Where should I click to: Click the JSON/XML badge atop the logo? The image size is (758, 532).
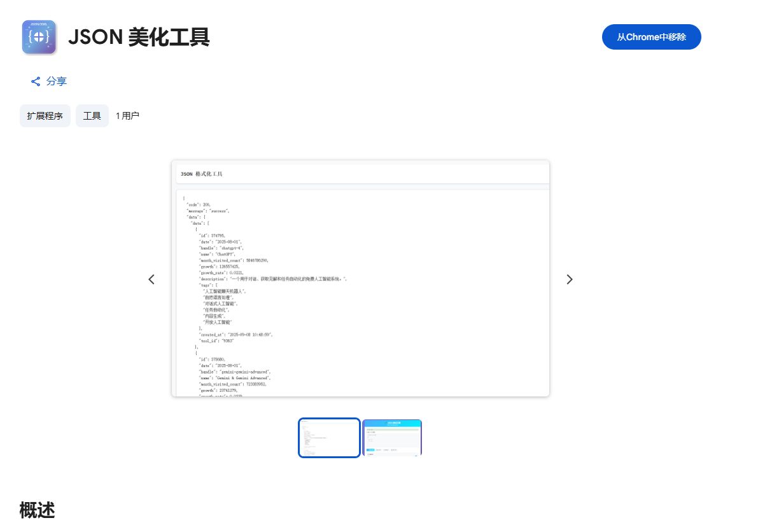[x=39, y=23]
